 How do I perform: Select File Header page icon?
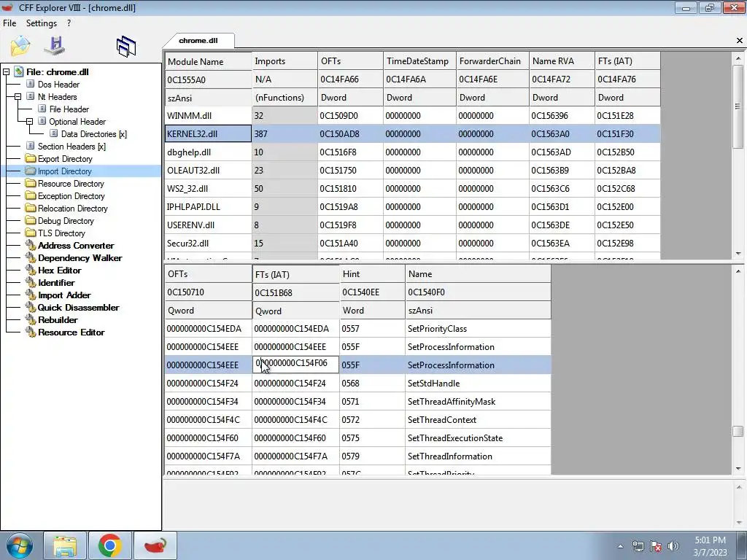(42, 109)
